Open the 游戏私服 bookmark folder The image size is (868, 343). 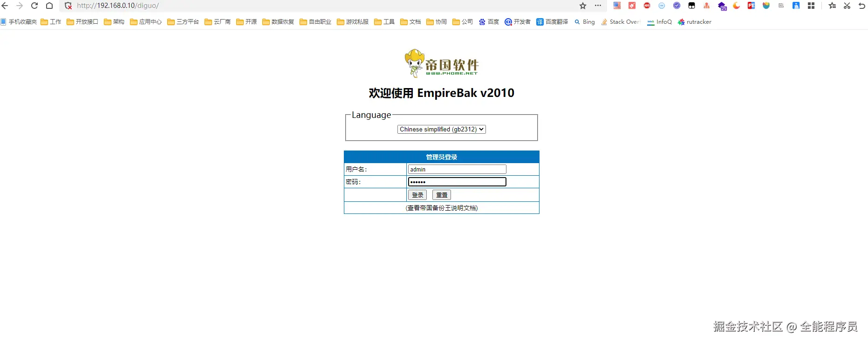pos(353,22)
